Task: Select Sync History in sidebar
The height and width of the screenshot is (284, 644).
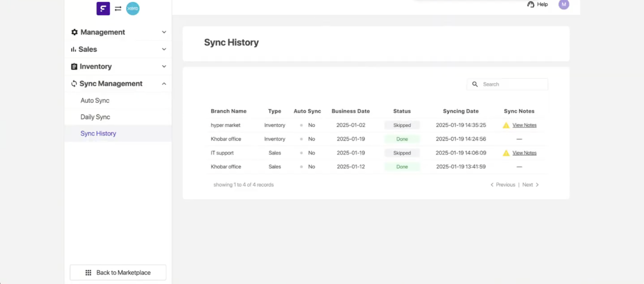Action: pyautogui.click(x=98, y=134)
